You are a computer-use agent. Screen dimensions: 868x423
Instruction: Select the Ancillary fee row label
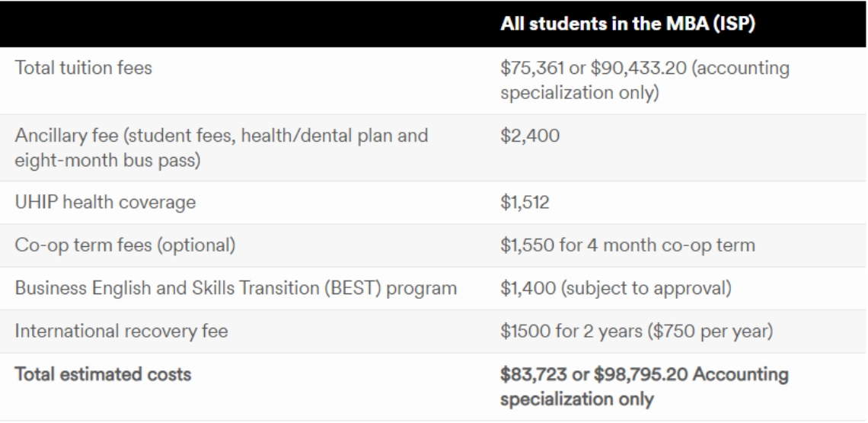[x=222, y=147]
